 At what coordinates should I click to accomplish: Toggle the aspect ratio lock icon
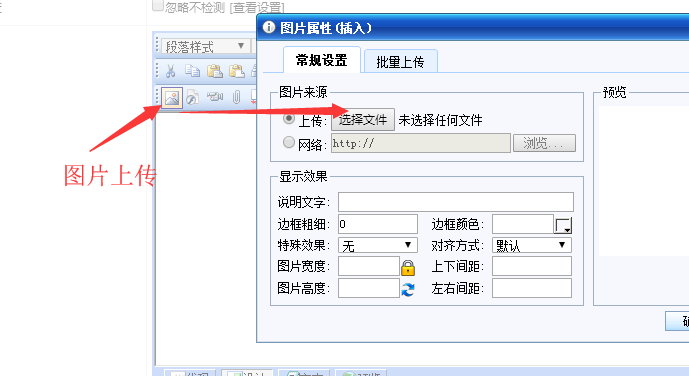pos(408,267)
